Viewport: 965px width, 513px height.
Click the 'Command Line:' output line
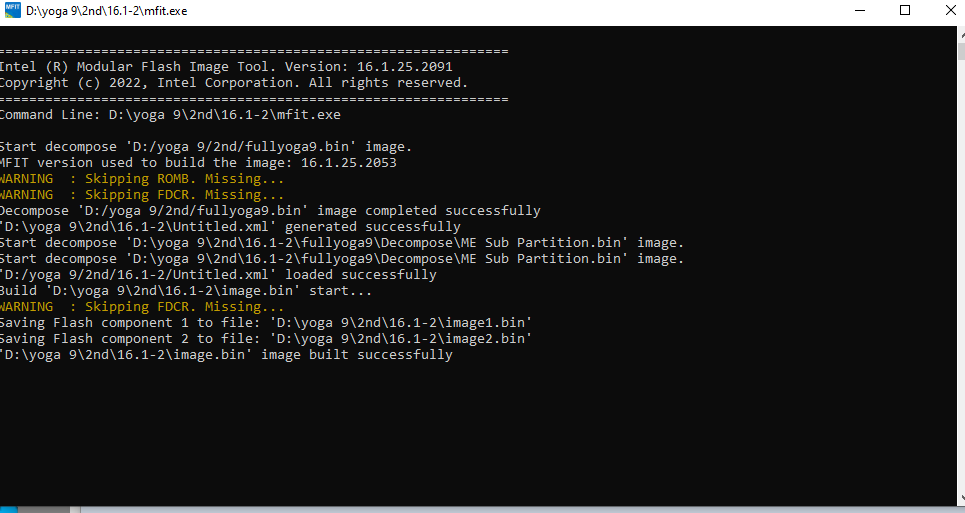[x=170, y=114]
